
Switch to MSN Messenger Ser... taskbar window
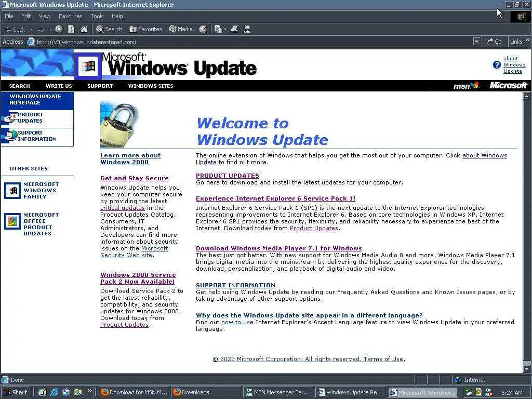[277, 392]
